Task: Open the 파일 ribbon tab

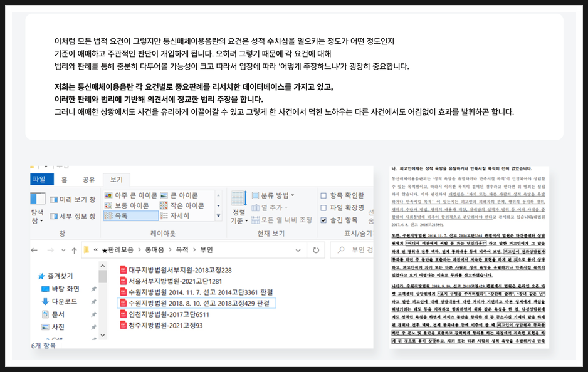Action: tap(41, 179)
